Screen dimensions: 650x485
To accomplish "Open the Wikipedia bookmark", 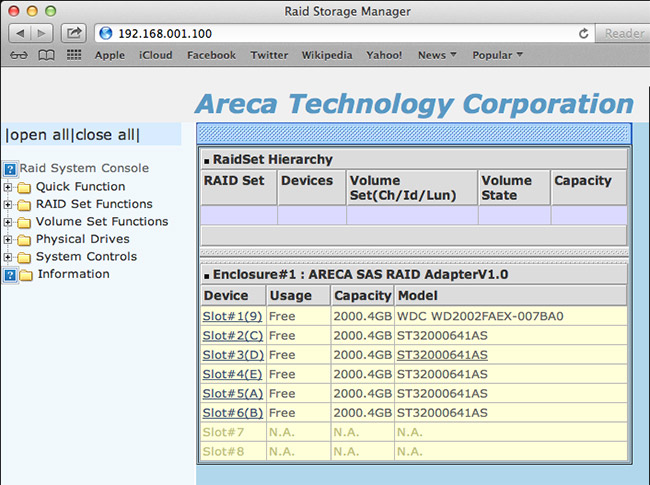I will 327,55.
